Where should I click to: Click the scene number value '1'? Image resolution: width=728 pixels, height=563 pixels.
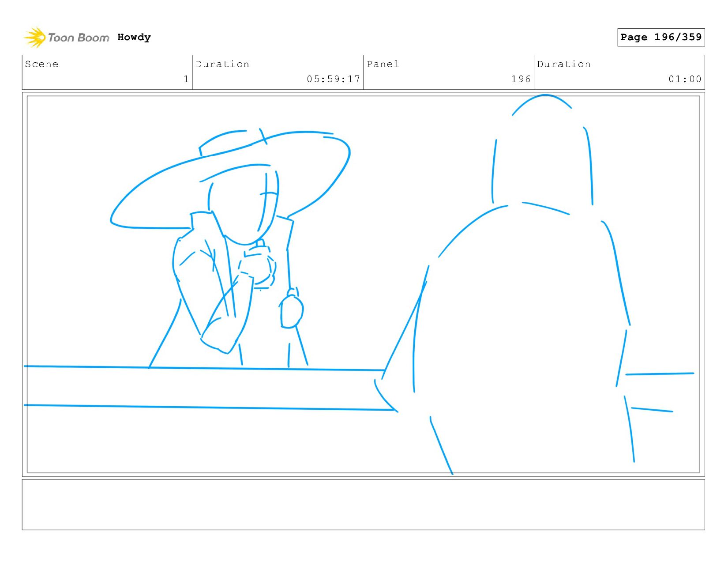pyautogui.click(x=186, y=79)
